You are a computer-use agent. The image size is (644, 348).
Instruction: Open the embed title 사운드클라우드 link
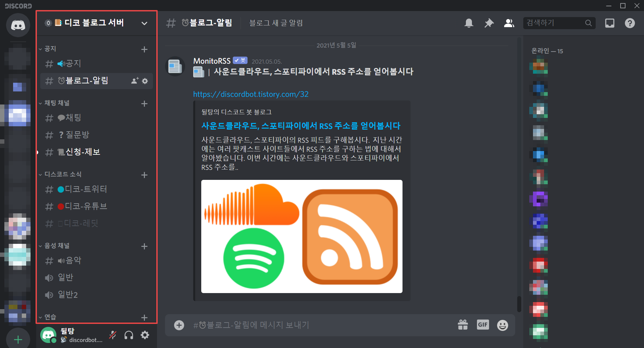301,126
